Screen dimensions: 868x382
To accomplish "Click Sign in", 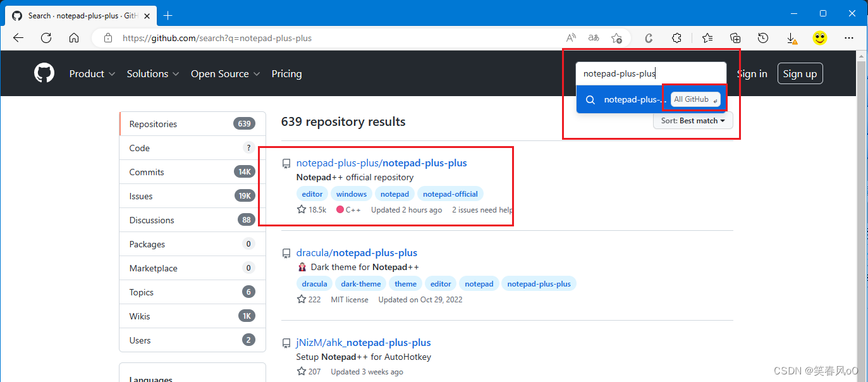I will click(x=752, y=73).
